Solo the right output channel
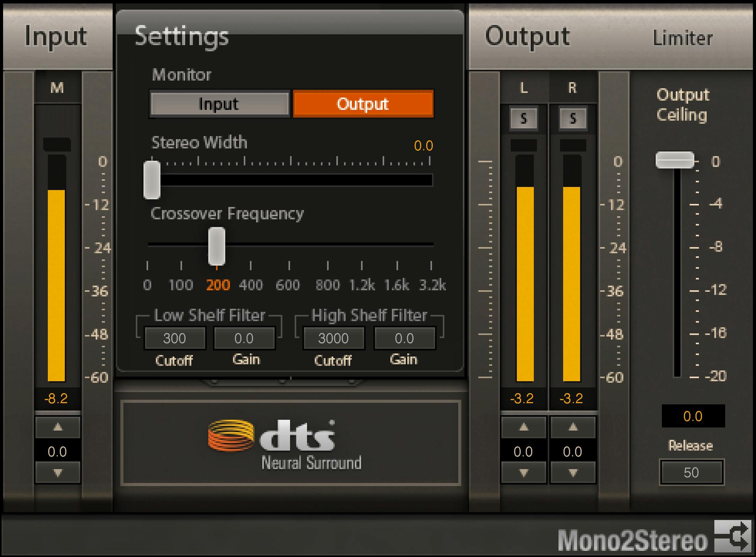The image size is (756, 557). point(573,118)
